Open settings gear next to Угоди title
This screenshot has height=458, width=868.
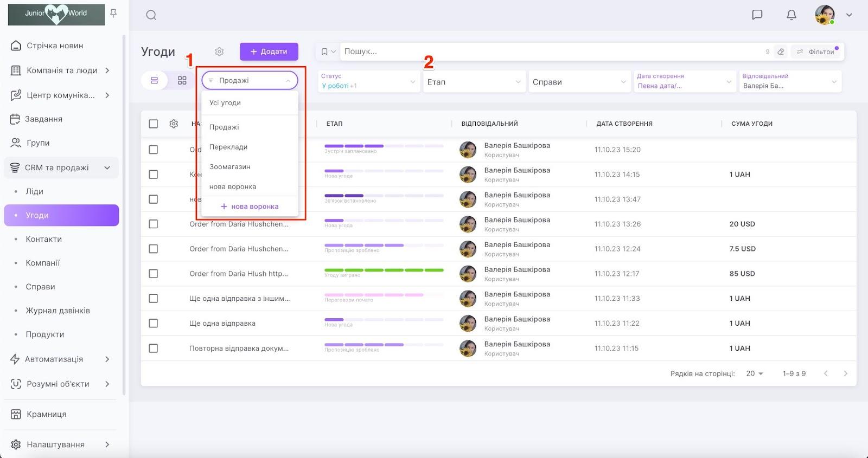pyautogui.click(x=219, y=51)
